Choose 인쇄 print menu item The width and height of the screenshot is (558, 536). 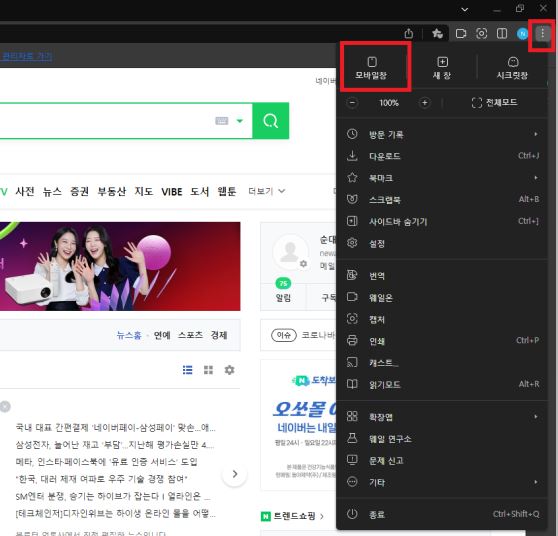(x=442, y=341)
